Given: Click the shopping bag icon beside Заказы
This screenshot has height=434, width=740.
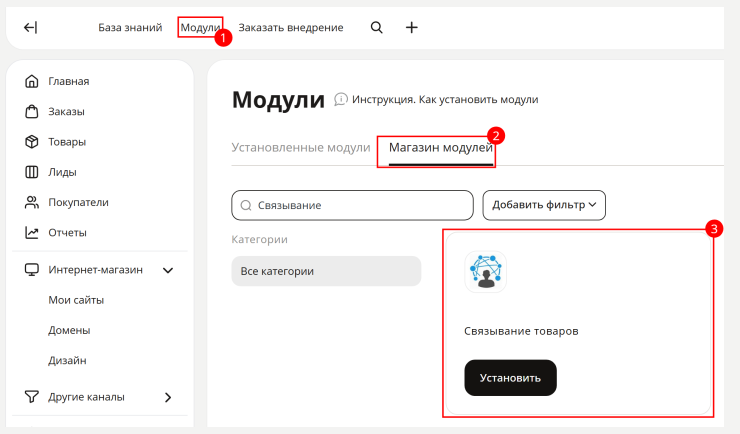Looking at the screenshot, I should (32, 111).
